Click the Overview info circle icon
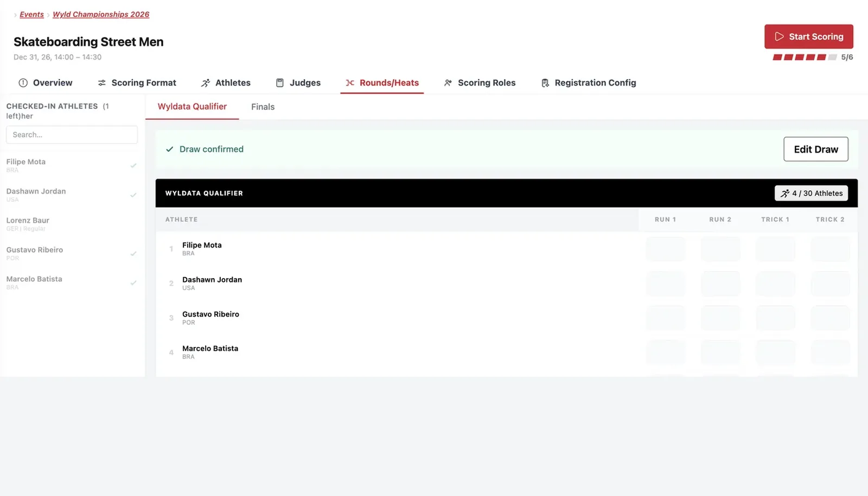This screenshot has width=868, height=496. [23, 83]
